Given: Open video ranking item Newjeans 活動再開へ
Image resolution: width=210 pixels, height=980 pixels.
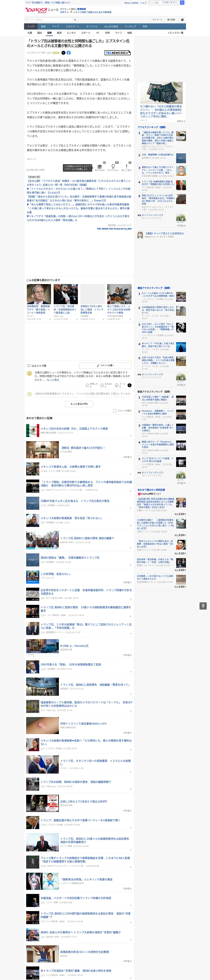Looking at the screenshot, I should tap(157, 412).
